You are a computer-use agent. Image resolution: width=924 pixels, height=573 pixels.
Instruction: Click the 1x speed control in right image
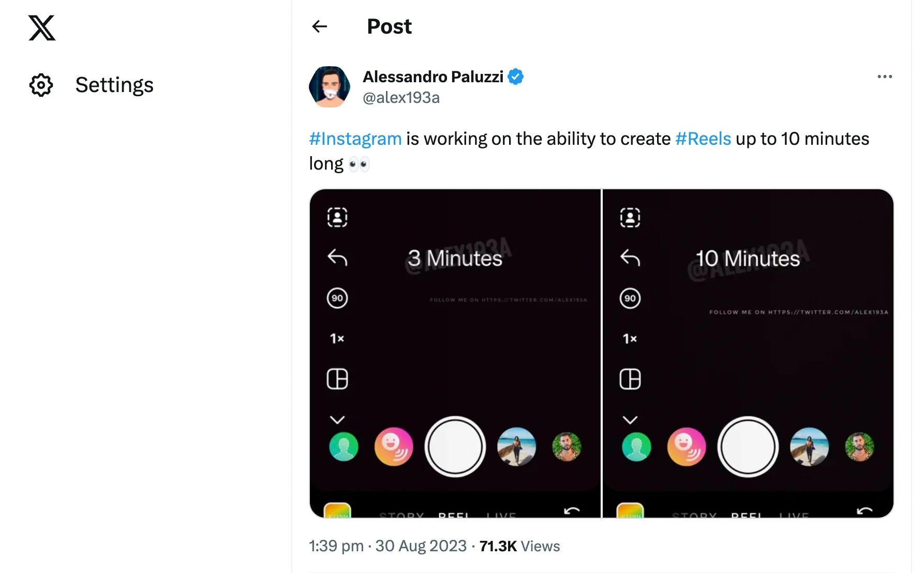[630, 339]
